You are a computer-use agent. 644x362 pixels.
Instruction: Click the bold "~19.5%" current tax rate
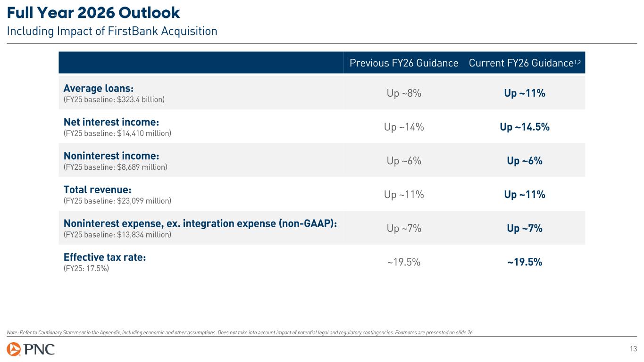[x=525, y=263]
